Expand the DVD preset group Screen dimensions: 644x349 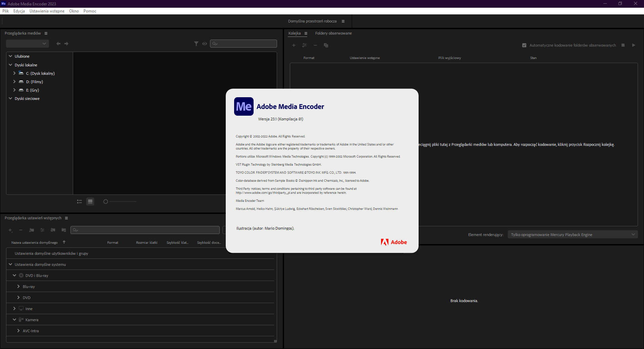(x=18, y=297)
